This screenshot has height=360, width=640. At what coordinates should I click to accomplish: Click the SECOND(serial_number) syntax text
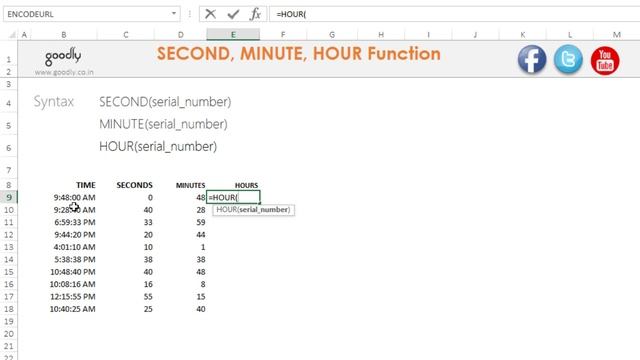[165, 102]
